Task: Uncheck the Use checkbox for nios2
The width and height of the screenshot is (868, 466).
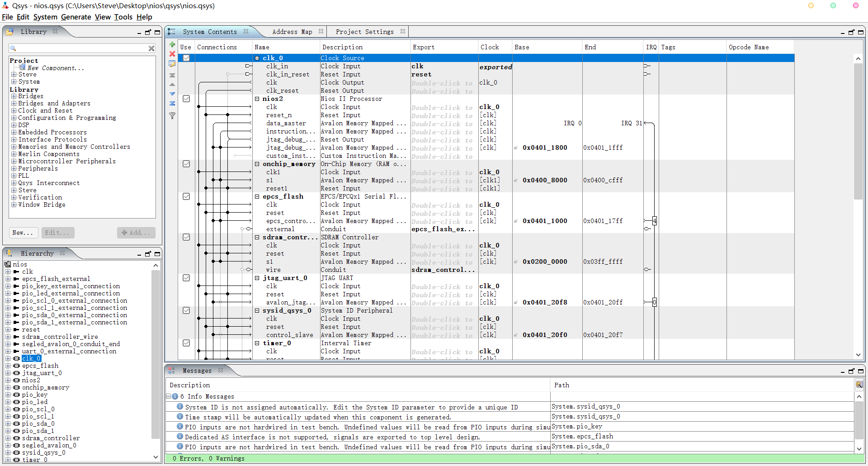Action: (x=186, y=99)
